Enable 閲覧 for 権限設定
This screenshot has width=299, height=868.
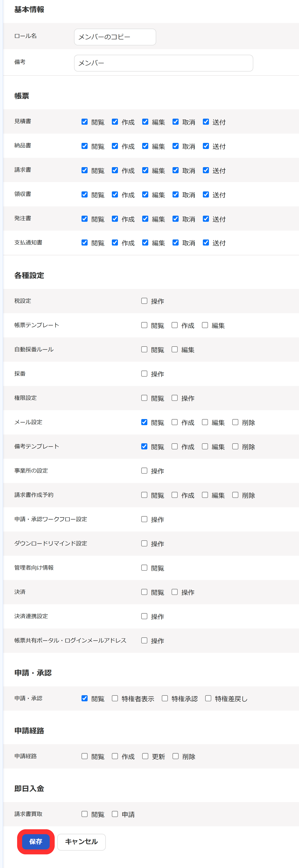[144, 398]
